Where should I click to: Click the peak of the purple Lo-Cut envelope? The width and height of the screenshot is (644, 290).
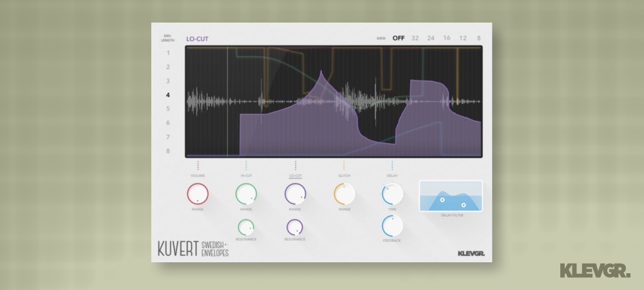[x=320, y=70]
